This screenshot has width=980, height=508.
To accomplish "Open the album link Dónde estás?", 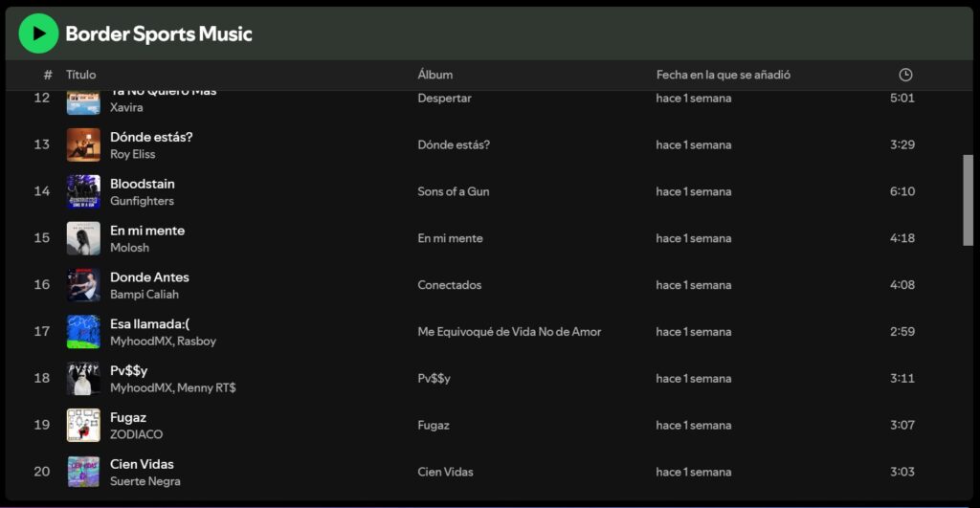I will click(x=454, y=145).
